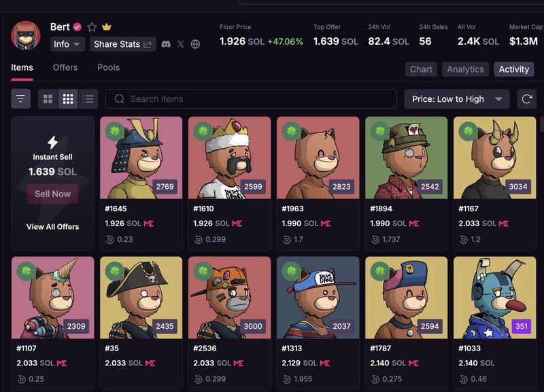This screenshot has width=544, height=392.
Task: Open the website globe icon
Action: (195, 44)
